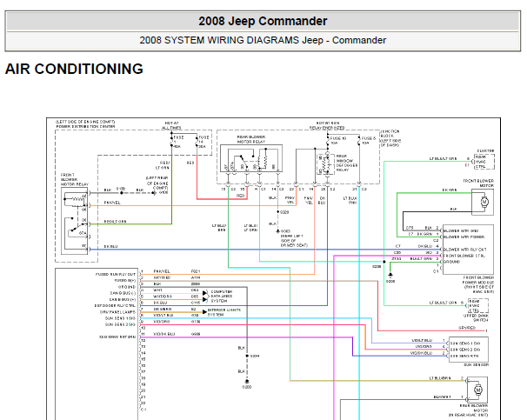This screenshot has height=420, width=527.
Task: Click the 'DK BLU' wire label near front relay
Action: click(x=111, y=246)
